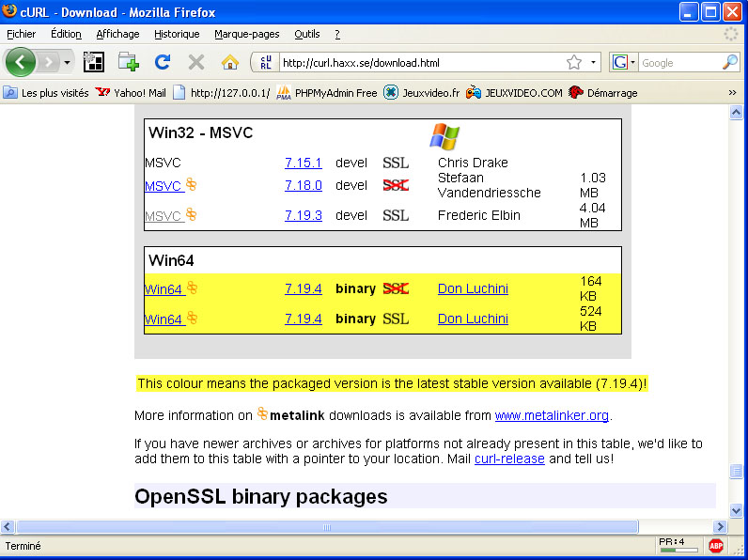Screen dimensions: 748x560
Task: Click the vertical scrollbar thumb
Action: click(736, 472)
